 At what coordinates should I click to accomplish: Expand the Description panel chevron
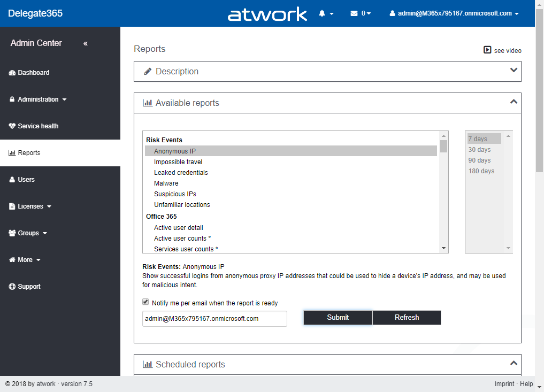(514, 71)
